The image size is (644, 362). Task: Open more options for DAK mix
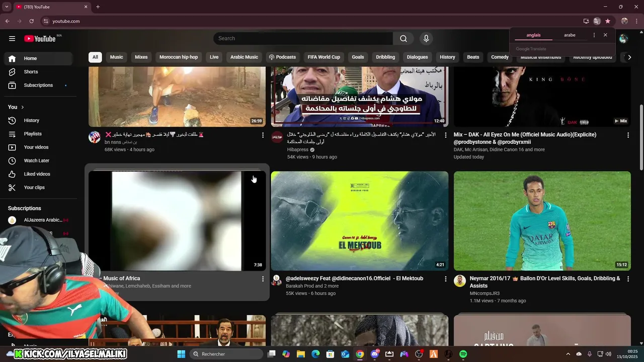click(628, 135)
